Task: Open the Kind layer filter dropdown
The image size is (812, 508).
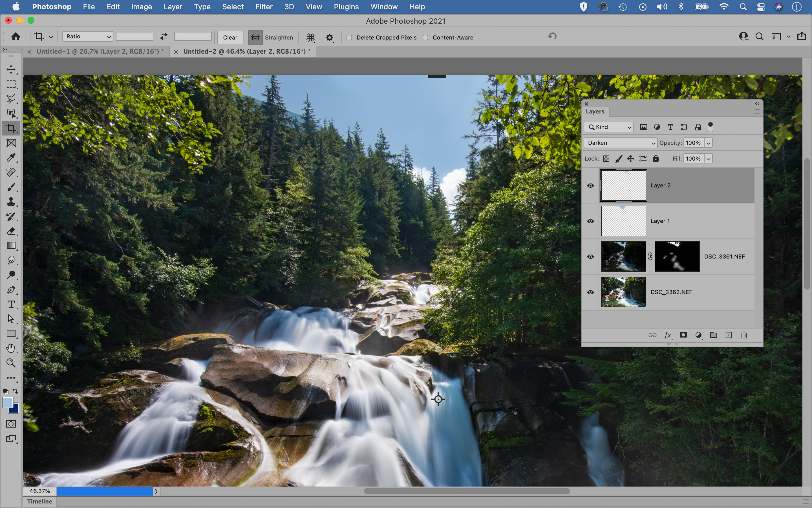Action: [x=609, y=127]
